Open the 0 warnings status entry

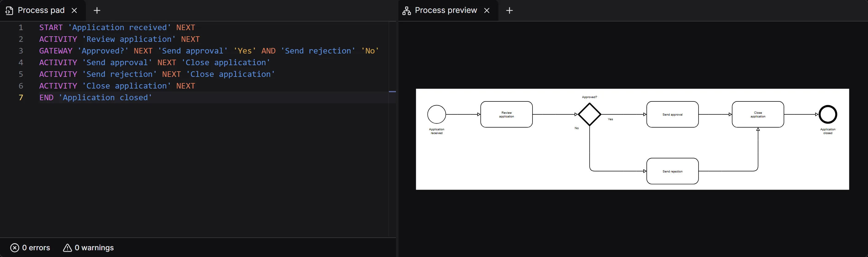(x=88, y=248)
